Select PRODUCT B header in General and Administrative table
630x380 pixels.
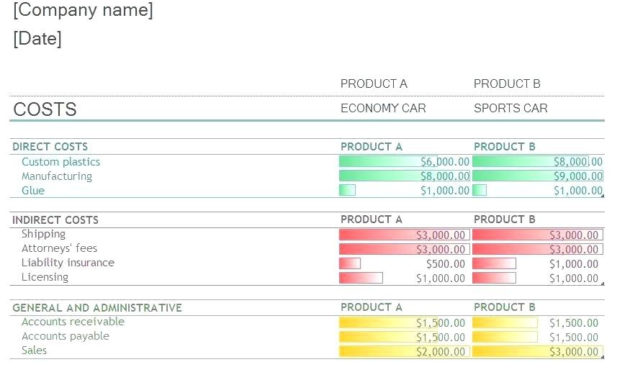tap(504, 307)
